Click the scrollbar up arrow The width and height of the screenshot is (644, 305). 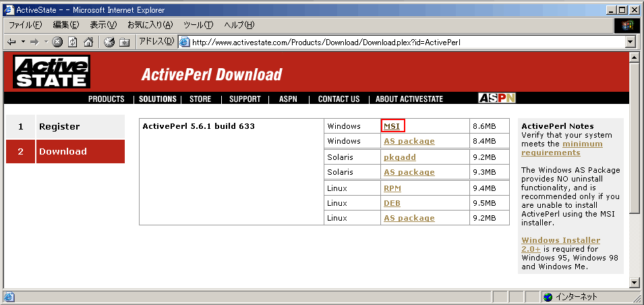pyautogui.click(x=635, y=57)
